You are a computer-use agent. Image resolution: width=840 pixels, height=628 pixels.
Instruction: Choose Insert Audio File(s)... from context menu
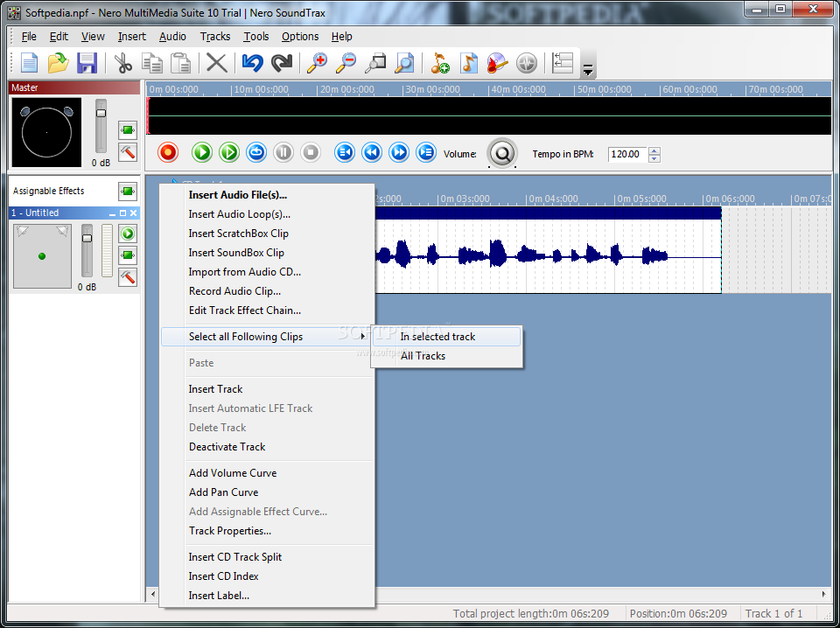(266, 195)
